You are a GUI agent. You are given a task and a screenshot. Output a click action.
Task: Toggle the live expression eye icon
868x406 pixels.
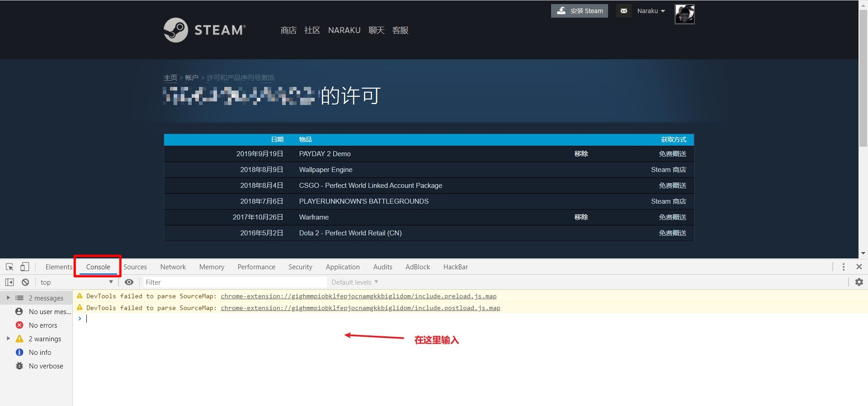pos(129,282)
